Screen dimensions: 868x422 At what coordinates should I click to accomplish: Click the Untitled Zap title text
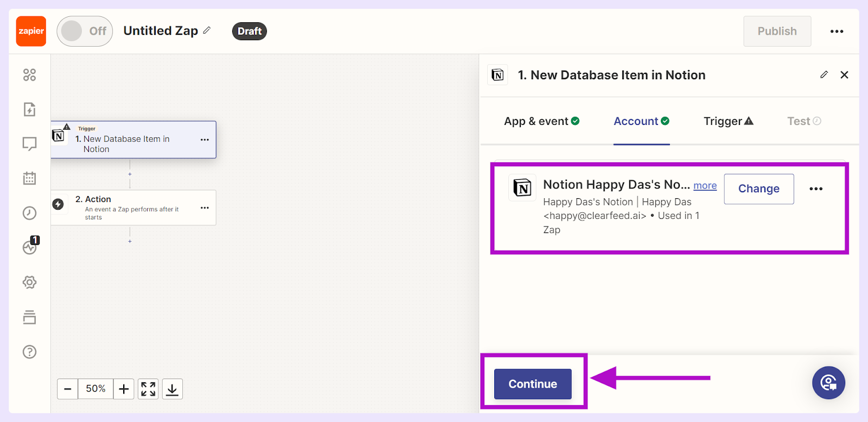click(x=161, y=31)
